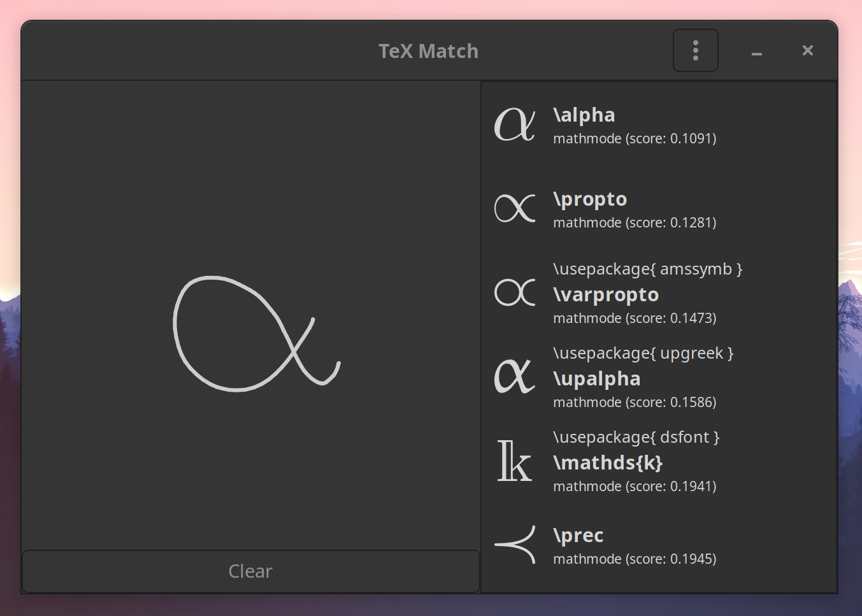This screenshot has width=862, height=616.
Task: Select the \mathds{k} command text
Action: tap(608, 462)
